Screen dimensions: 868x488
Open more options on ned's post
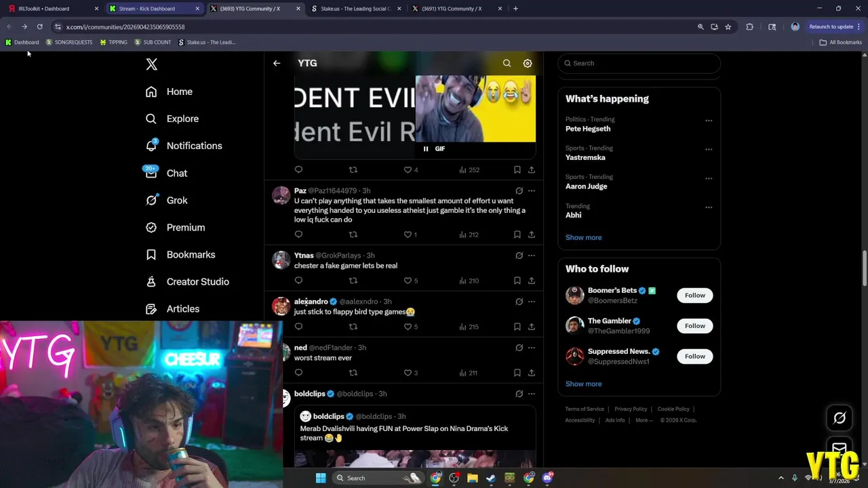pyautogui.click(x=532, y=348)
